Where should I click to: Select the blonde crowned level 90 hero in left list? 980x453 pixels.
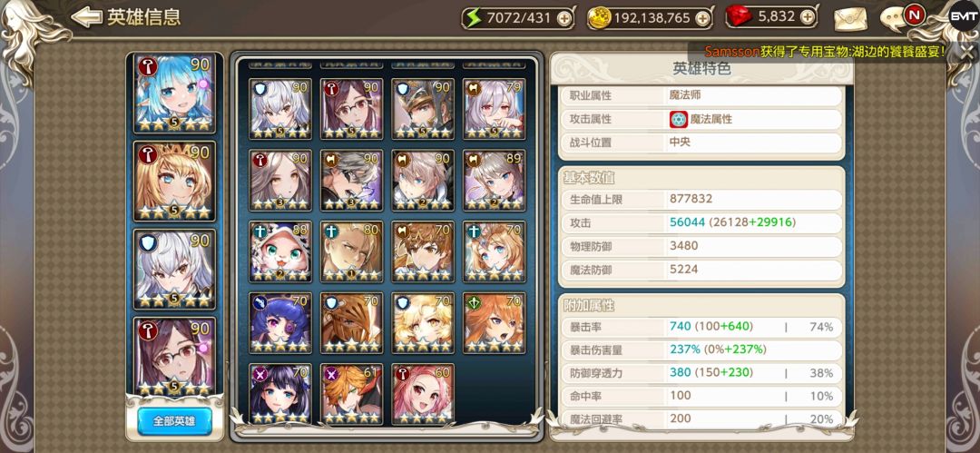tap(174, 182)
